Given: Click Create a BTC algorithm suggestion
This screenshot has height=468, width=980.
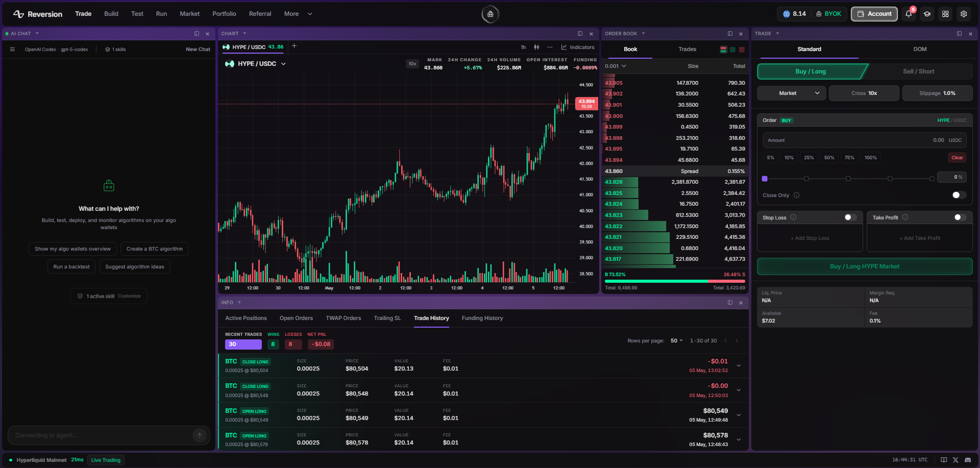Looking at the screenshot, I should tap(155, 249).
